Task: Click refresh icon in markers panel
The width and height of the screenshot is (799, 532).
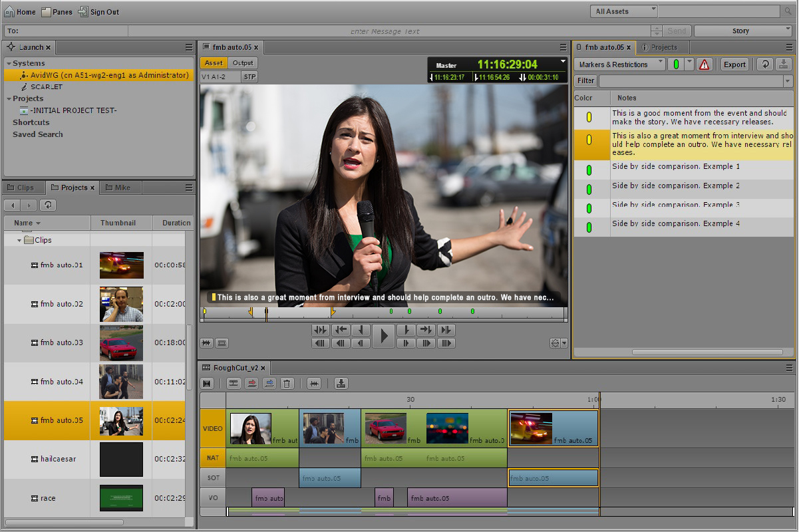Action: pos(765,65)
